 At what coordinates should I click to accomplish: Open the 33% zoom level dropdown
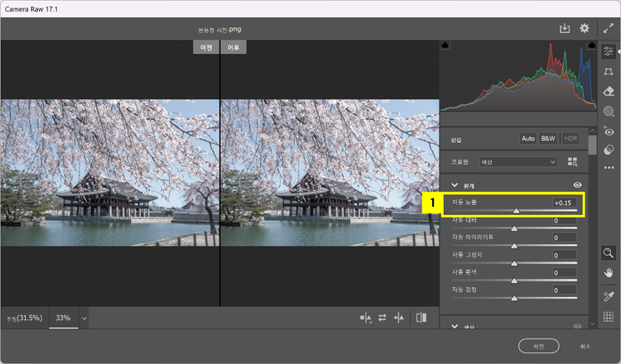[84, 318]
